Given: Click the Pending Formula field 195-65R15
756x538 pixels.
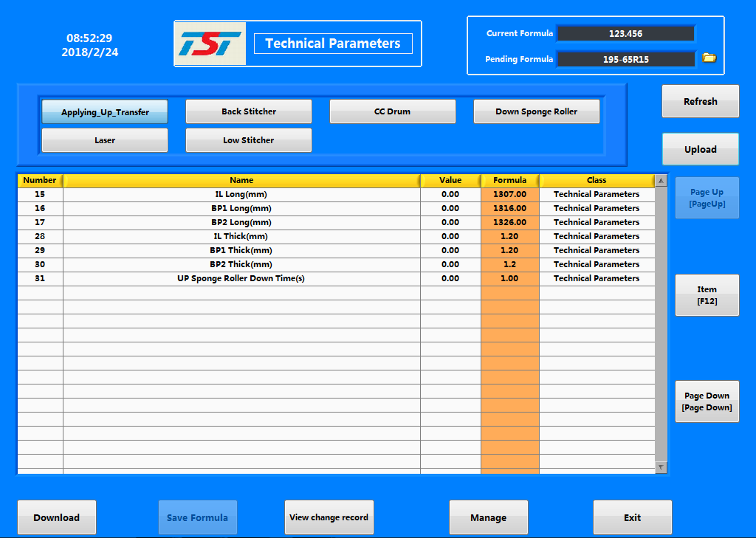Looking at the screenshot, I should pos(625,59).
